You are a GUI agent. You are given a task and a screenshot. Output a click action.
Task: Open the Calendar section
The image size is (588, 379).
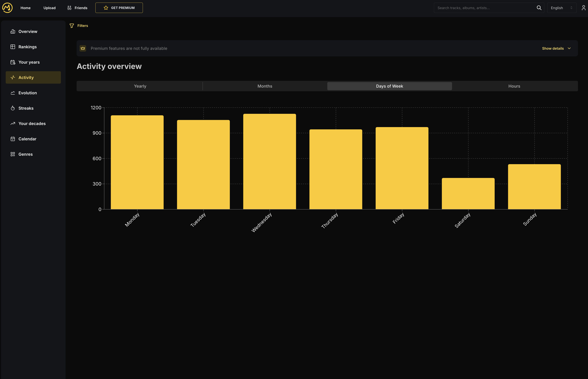(x=27, y=139)
